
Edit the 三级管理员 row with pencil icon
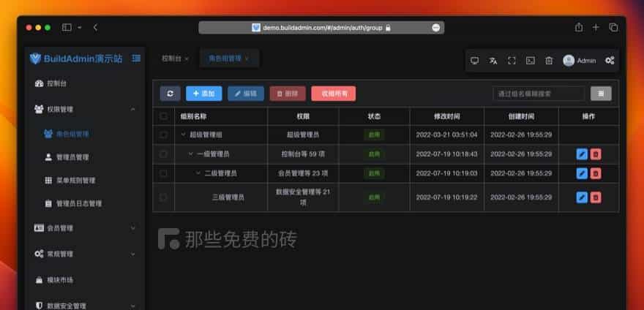click(582, 197)
